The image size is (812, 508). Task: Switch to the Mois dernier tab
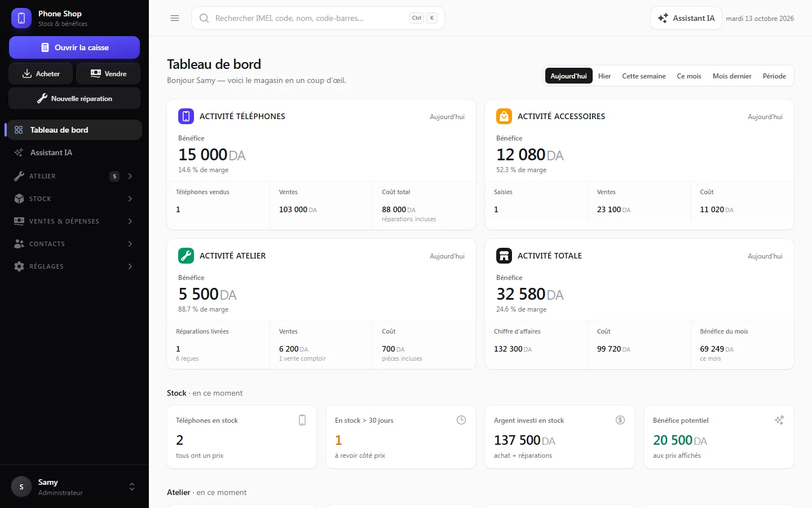pyautogui.click(x=732, y=76)
